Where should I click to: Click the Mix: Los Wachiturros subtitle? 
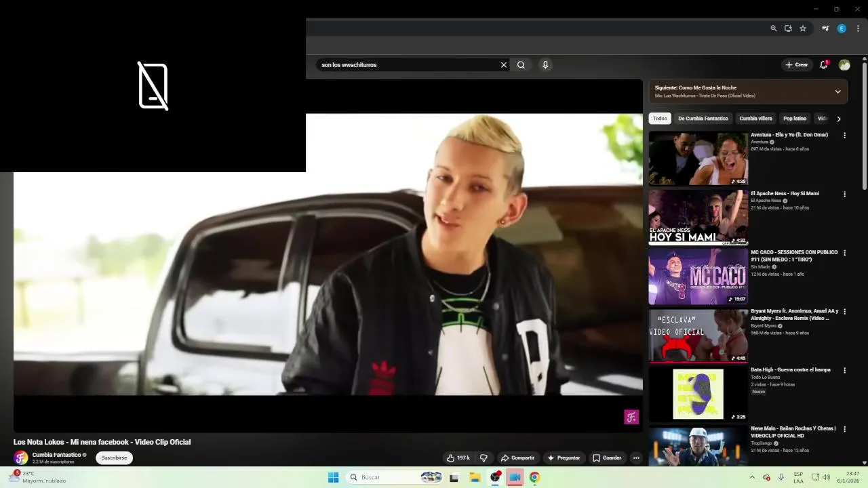click(705, 96)
